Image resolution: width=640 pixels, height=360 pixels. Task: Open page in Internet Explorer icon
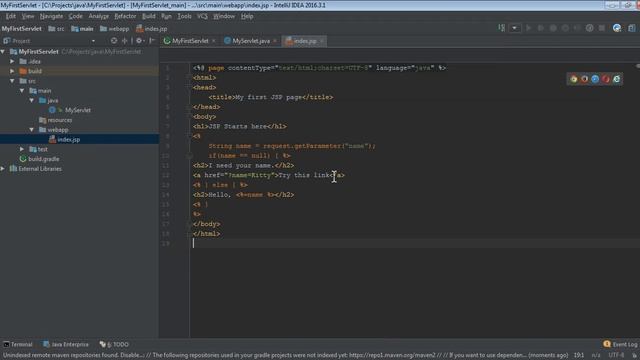(x=616, y=79)
